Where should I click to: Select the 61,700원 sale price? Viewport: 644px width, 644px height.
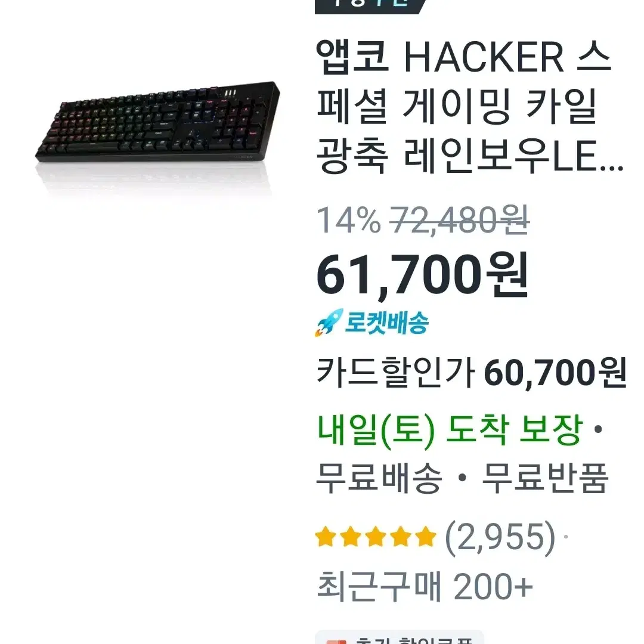(x=422, y=275)
